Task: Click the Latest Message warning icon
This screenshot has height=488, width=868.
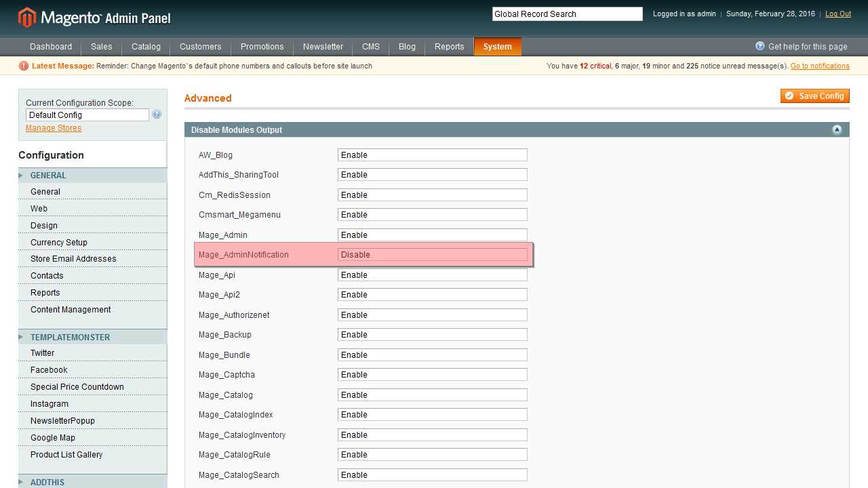Action: (24, 66)
